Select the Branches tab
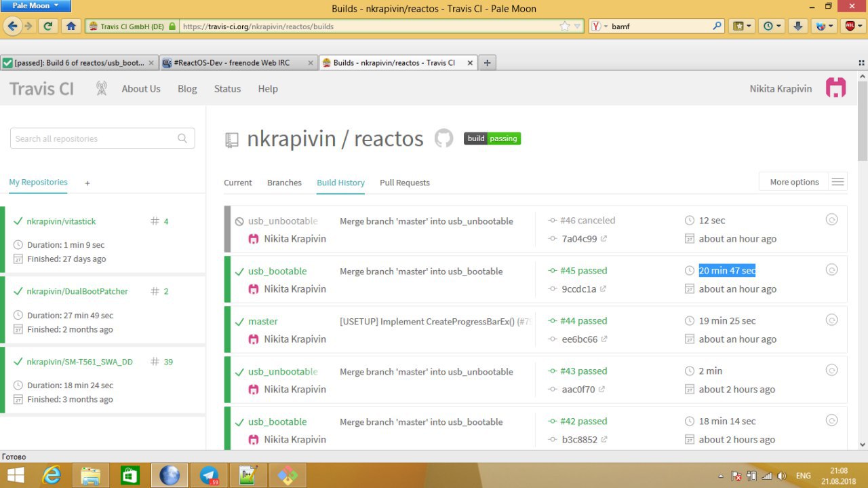The height and width of the screenshot is (488, 868). [x=285, y=183]
